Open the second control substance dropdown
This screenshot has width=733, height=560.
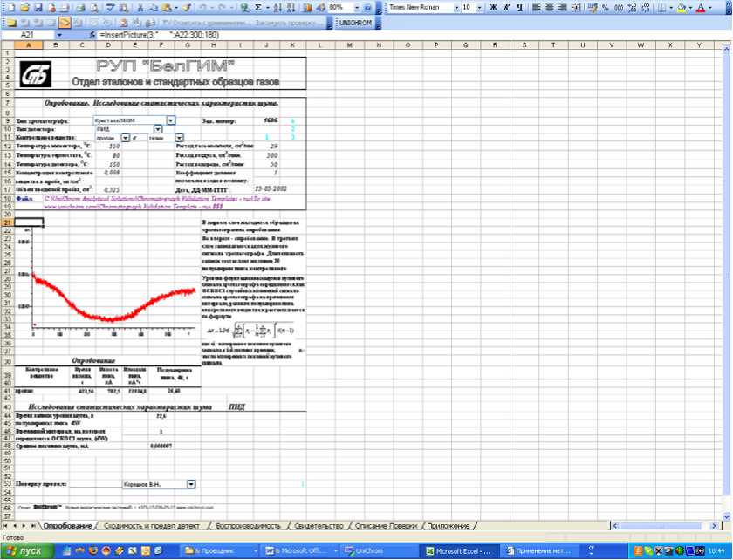[180, 138]
